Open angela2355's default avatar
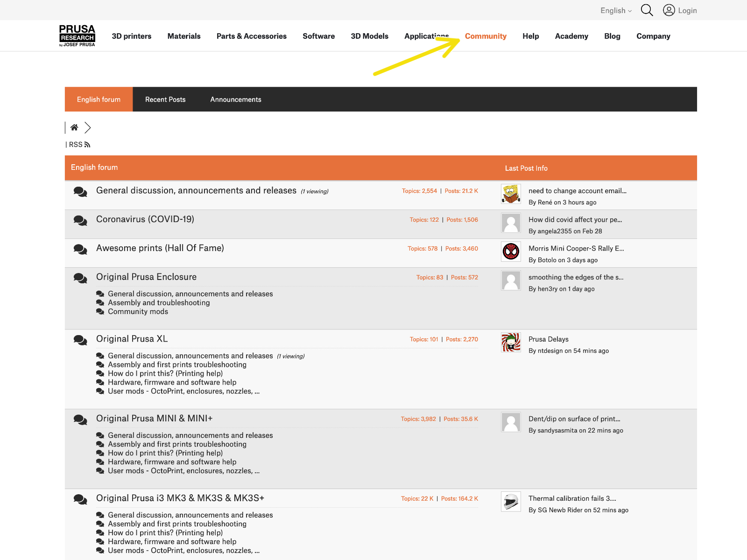 511,223
